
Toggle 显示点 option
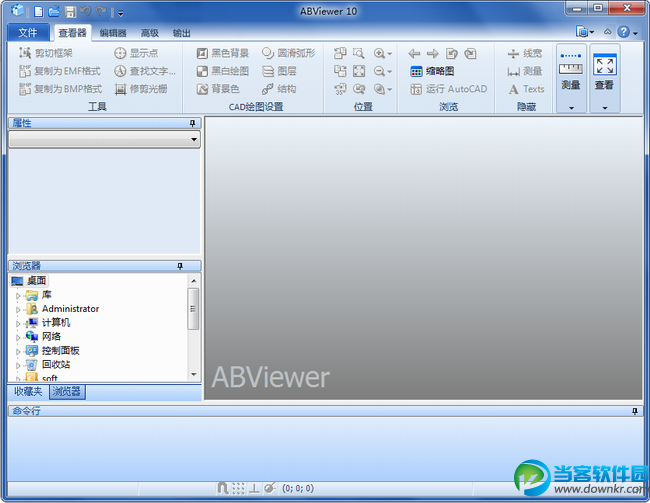(136, 53)
